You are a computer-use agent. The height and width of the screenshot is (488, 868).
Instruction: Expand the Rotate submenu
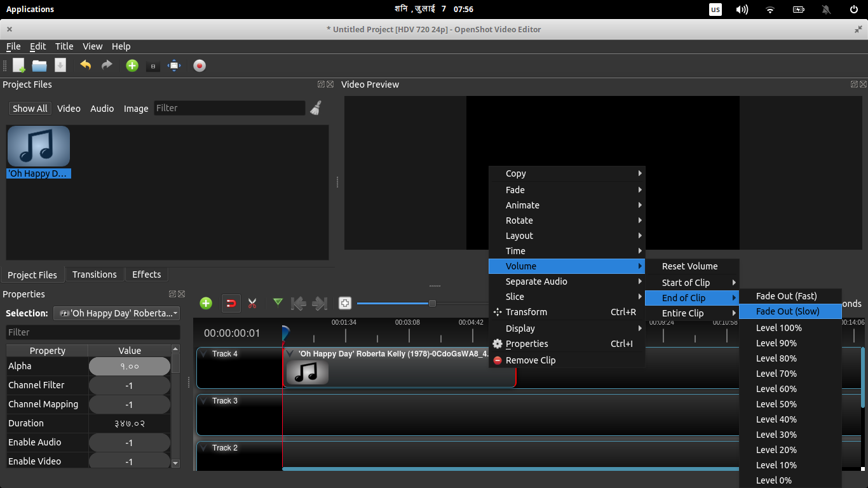[x=567, y=220]
